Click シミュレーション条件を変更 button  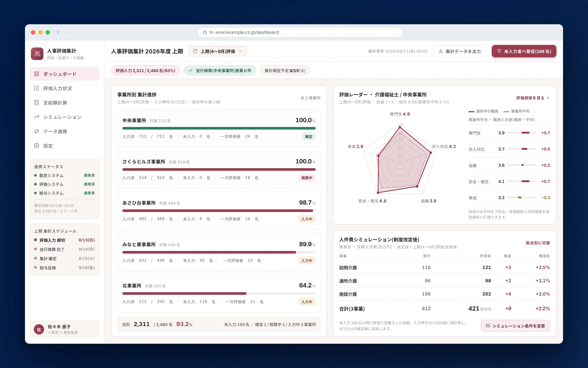point(515,326)
